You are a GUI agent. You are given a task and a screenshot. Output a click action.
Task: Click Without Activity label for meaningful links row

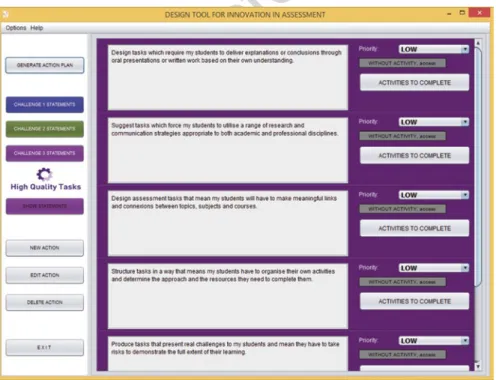pyautogui.click(x=402, y=209)
